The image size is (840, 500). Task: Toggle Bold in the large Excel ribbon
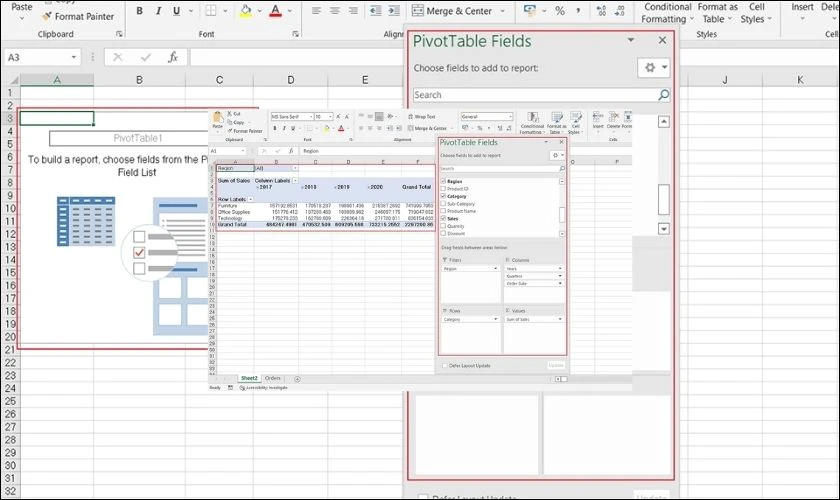(x=139, y=11)
